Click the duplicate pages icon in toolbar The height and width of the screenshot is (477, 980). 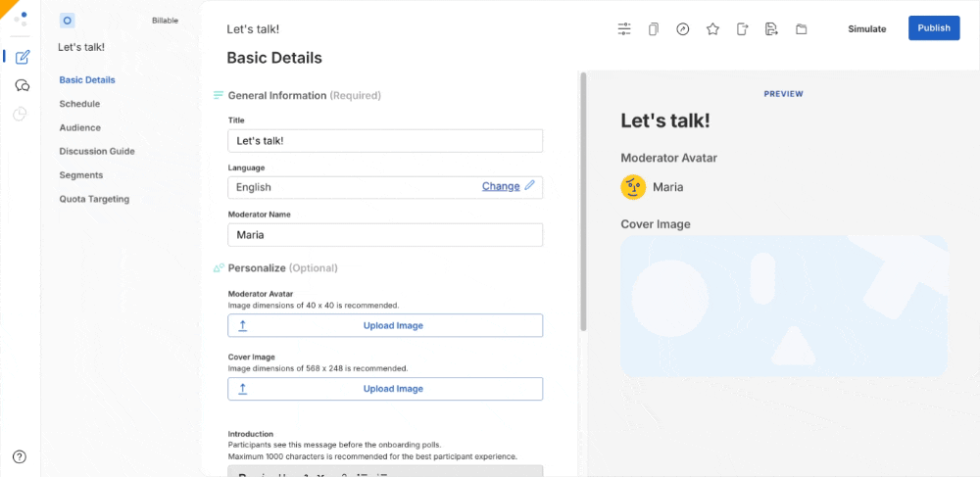653,28
